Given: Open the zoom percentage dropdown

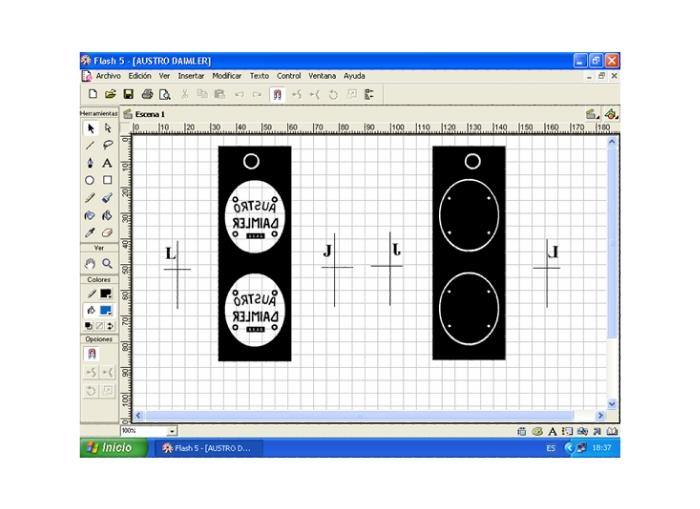Looking at the screenshot, I should (172, 431).
